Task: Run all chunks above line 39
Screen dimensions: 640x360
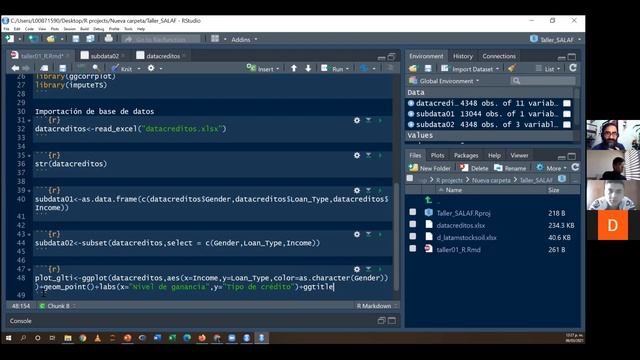Action: pos(369,190)
